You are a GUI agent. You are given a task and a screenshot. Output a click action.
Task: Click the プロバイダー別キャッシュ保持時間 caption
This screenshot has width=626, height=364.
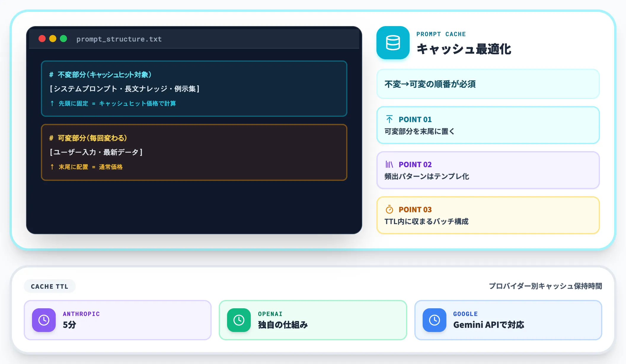coord(545,286)
